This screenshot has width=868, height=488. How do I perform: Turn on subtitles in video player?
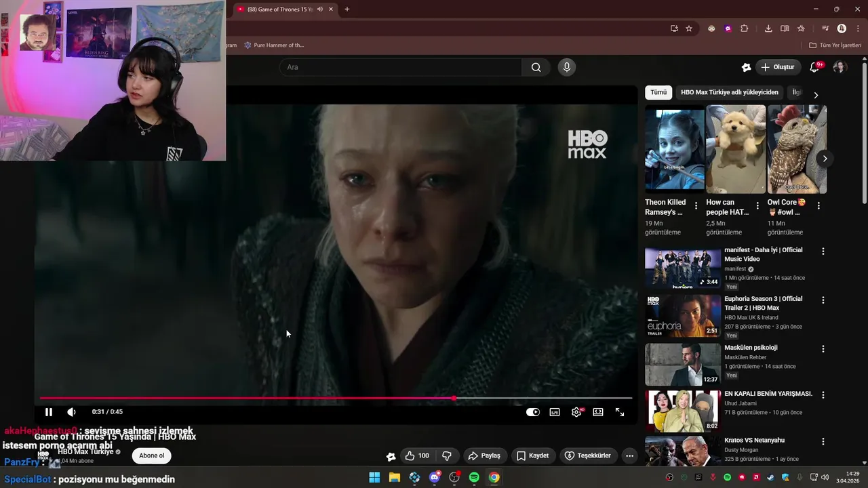click(x=555, y=412)
